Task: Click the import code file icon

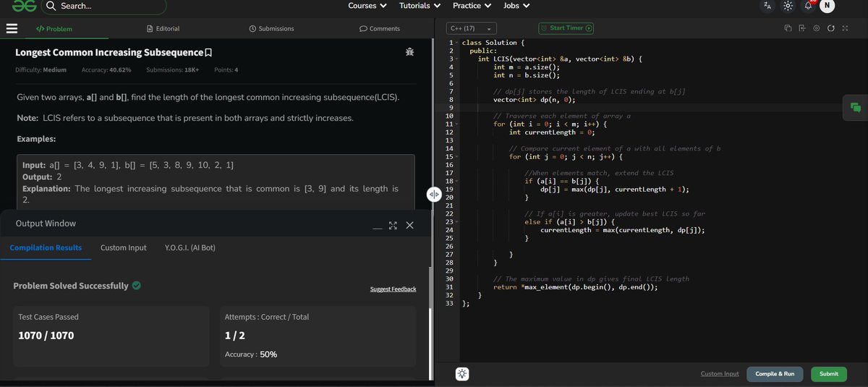Action: pyautogui.click(x=802, y=28)
